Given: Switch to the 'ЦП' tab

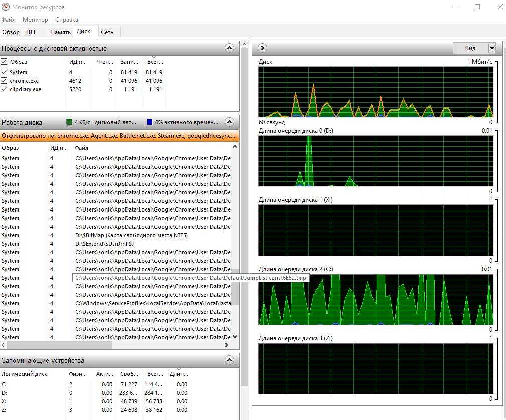Looking at the screenshot, I should tap(31, 32).
